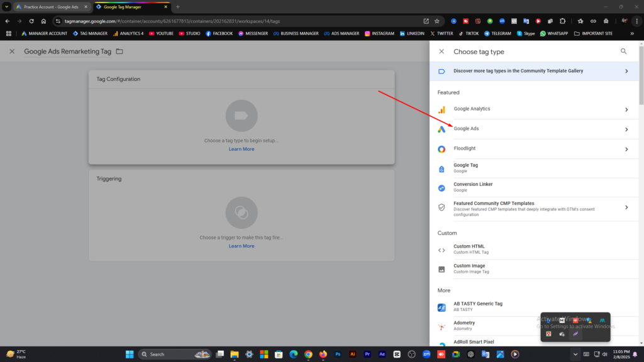Click the folder icon beside tag name

[119, 52]
